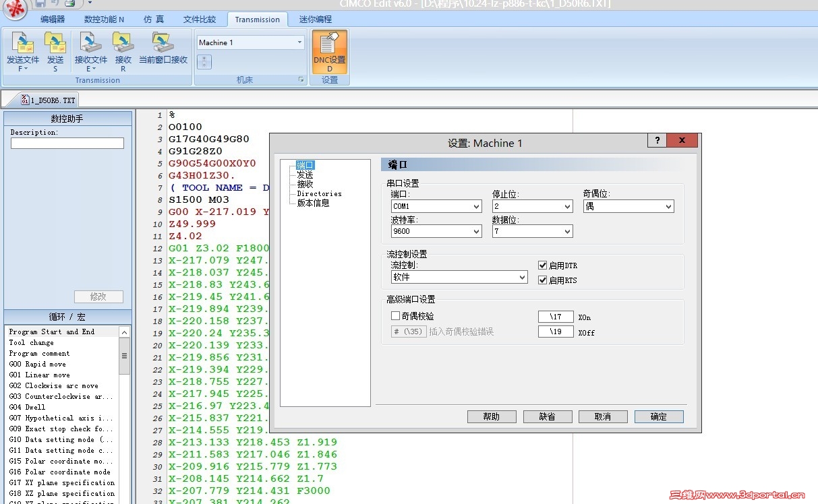
Task: Select 发送 in the settings tree
Action: point(305,175)
